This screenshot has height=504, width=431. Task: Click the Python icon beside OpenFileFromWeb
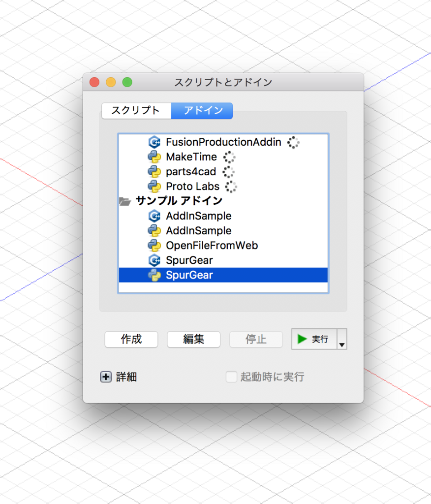click(x=154, y=246)
